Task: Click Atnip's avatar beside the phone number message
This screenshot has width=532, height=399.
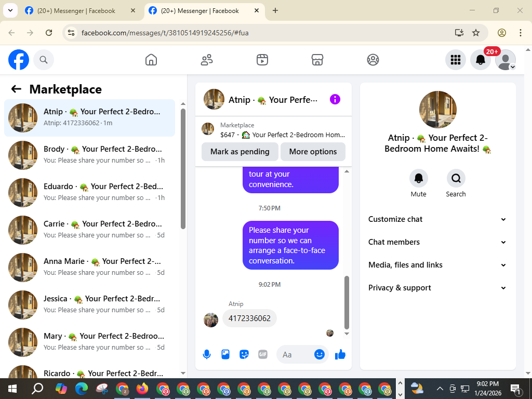Action: [x=211, y=320]
